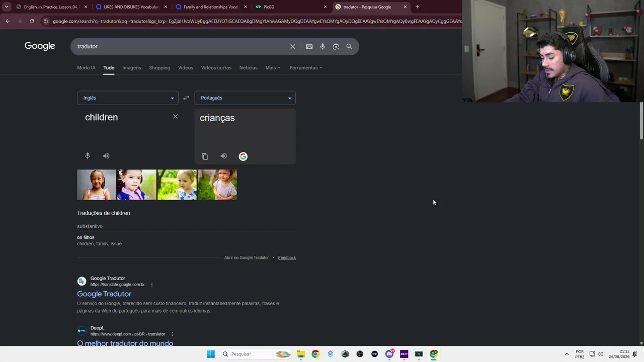Switch to the 'Imagens' results tab
The image size is (644, 362).
(132, 68)
